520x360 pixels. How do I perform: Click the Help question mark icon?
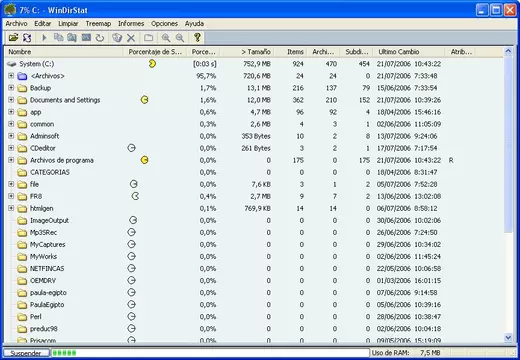[x=197, y=37]
